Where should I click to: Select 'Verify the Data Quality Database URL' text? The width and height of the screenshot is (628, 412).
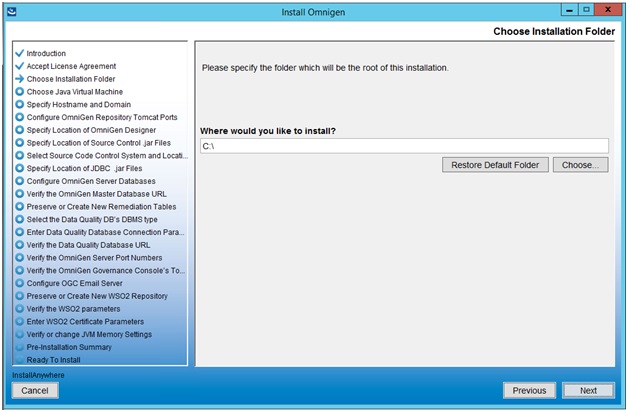88,245
